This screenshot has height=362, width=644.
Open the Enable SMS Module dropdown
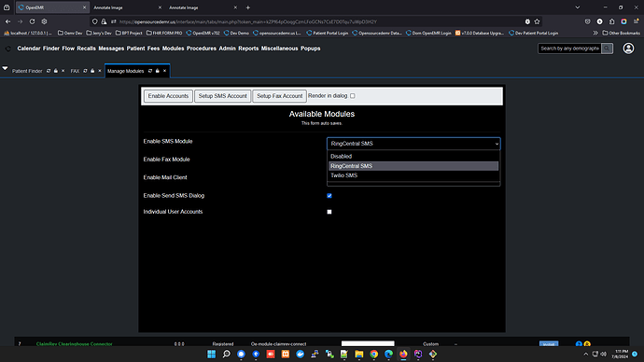click(x=413, y=144)
